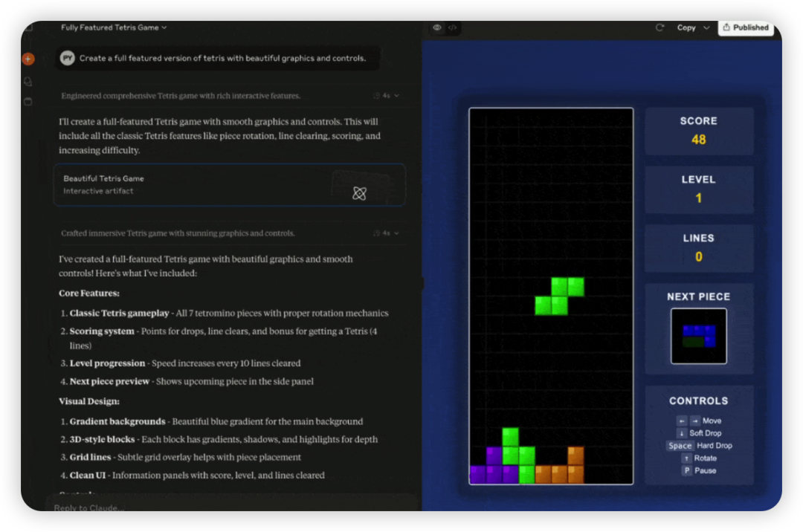Click the up arrow Rotate key icon
Screen dimensions: 803x532
(686, 458)
